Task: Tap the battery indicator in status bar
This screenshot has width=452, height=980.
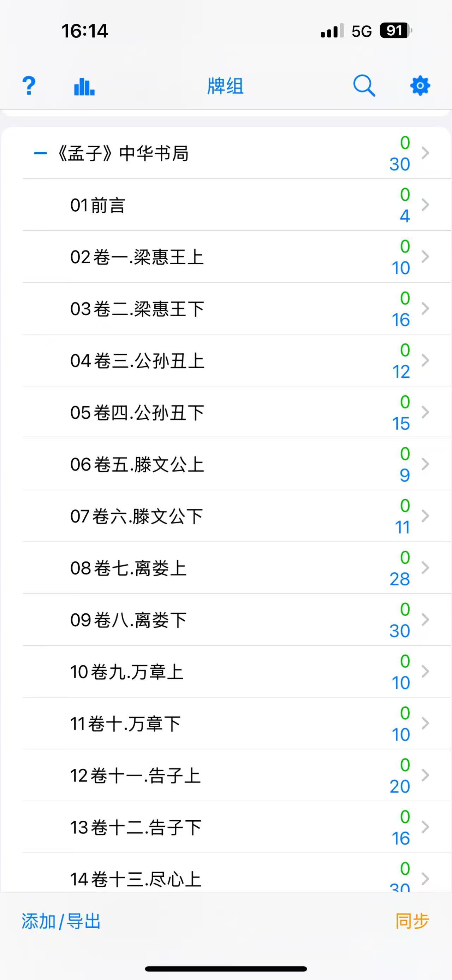Action: (396, 31)
